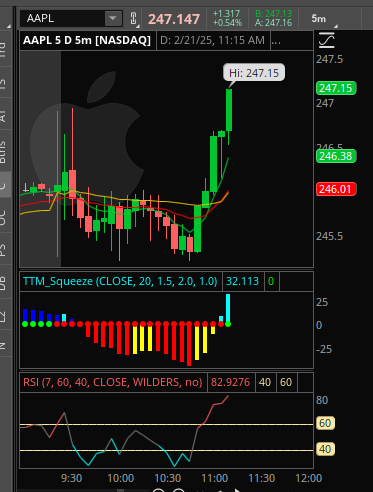Click the D: 2/21/25, 11:15 AM date readout
This screenshot has width=373, height=492.
tap(212, 40)
